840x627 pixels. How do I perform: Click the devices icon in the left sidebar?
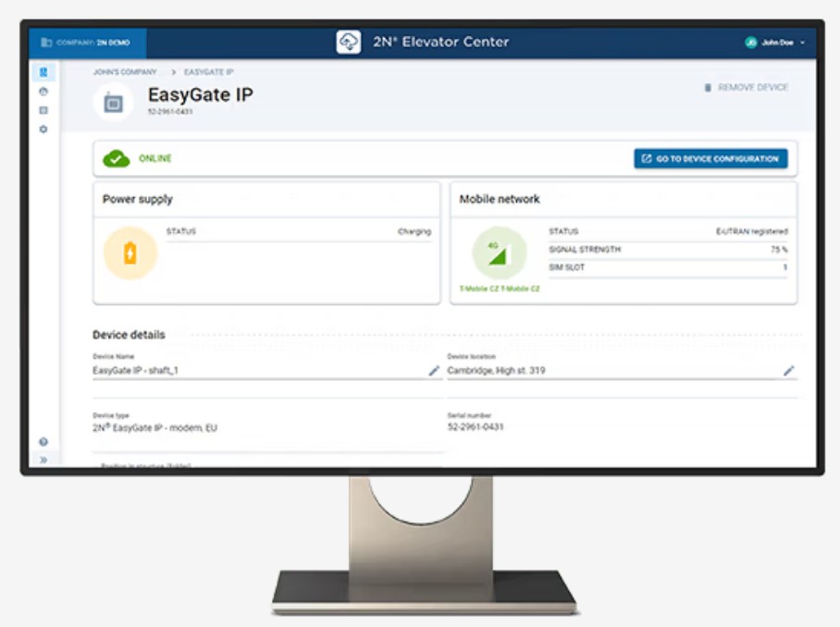point(43,72)
